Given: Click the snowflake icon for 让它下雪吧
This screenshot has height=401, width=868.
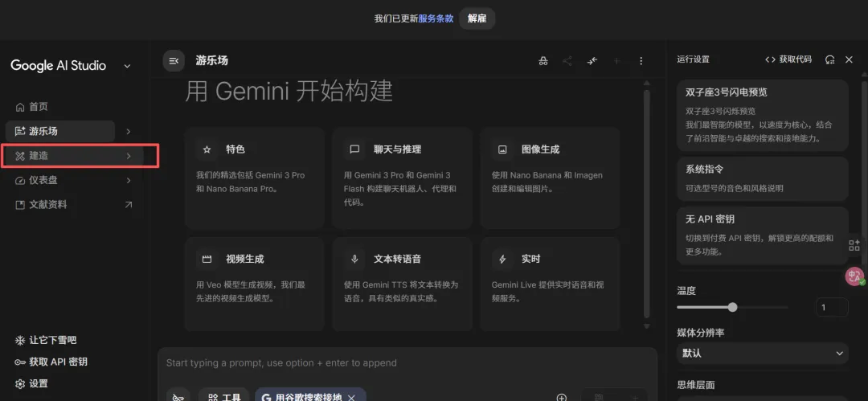Looking at the screenshot, I should 20,340.
